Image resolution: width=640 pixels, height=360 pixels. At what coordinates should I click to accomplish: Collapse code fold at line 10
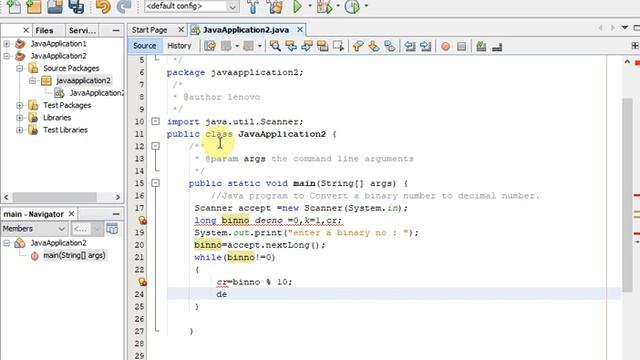(156, 121)
